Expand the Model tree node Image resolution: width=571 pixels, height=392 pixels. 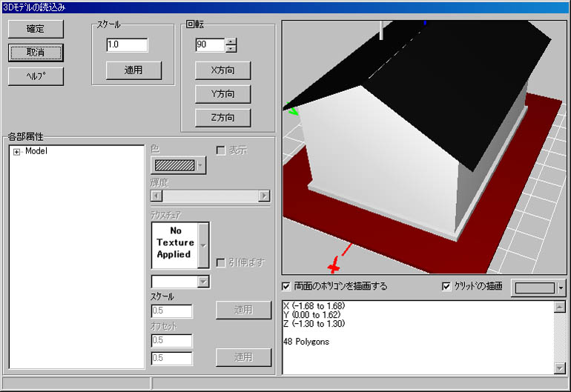(x=16, y=152)
